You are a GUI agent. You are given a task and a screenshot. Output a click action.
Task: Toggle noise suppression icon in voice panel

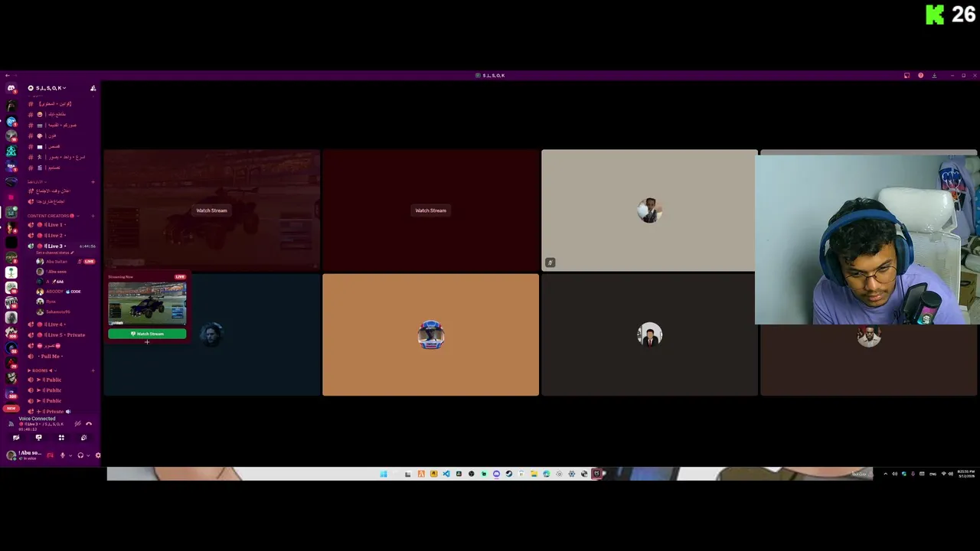77,424
